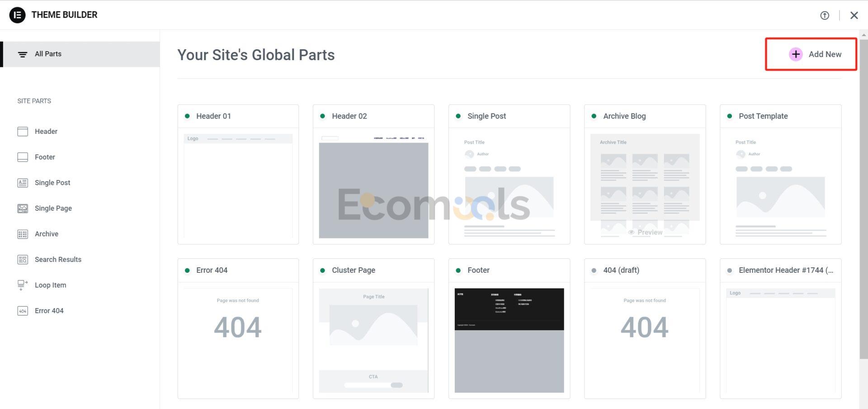Click the THEME BUILDER title text
The image size is (868, 409).
[64, 15]
